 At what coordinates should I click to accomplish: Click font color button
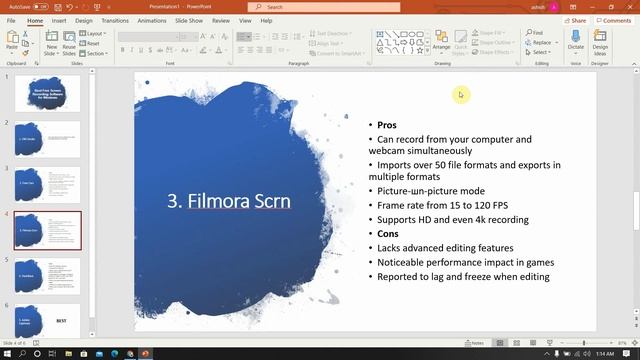pyautogui.click(x=219, y=50)
